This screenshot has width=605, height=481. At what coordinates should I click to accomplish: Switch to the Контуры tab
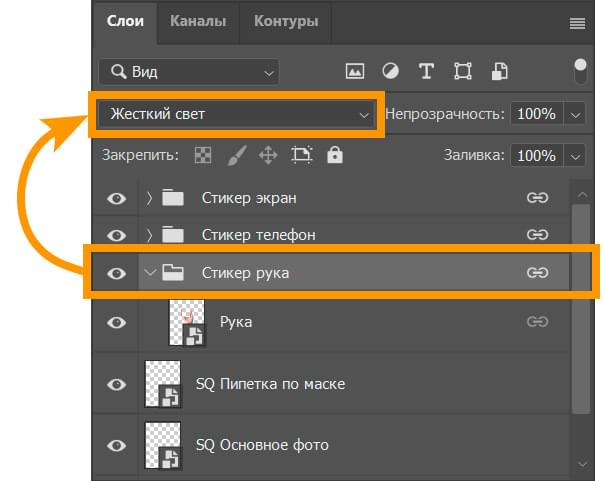point(286,21)
